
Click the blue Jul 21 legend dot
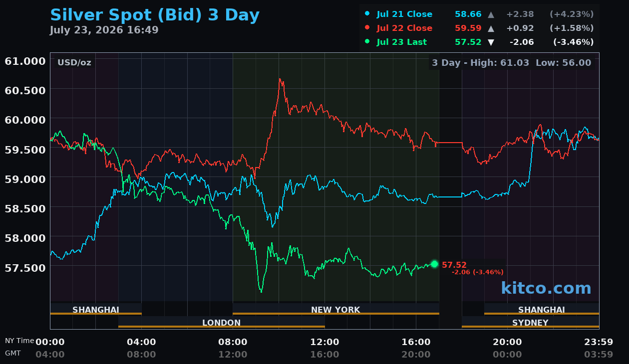coord(368,14)
